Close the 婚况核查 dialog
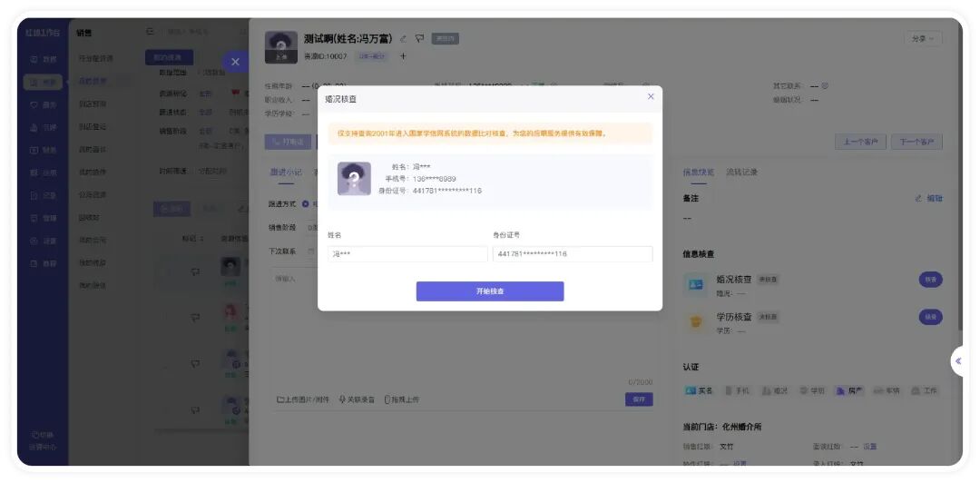 pos(650,96)
